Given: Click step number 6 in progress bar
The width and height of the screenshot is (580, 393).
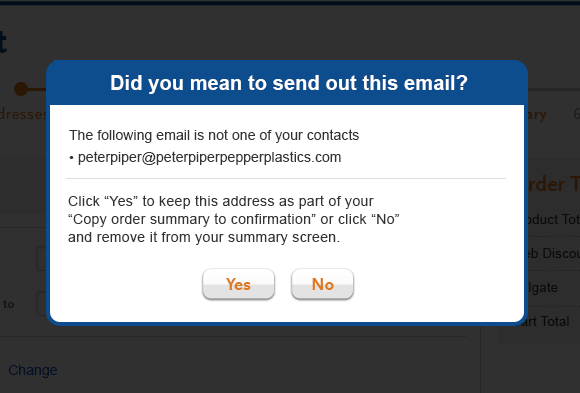Looking at the screenshot, I should (577, 114).
